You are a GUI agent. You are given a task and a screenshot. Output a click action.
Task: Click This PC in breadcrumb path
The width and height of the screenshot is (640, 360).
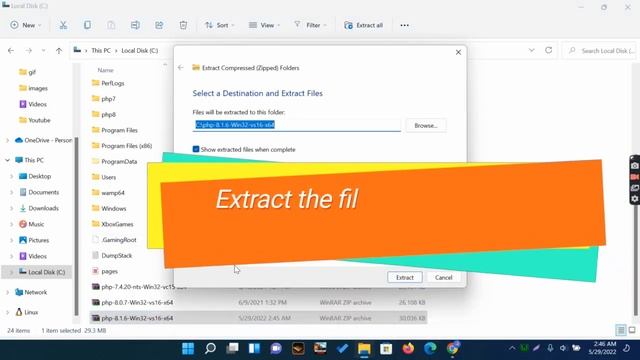click(101, 51)
